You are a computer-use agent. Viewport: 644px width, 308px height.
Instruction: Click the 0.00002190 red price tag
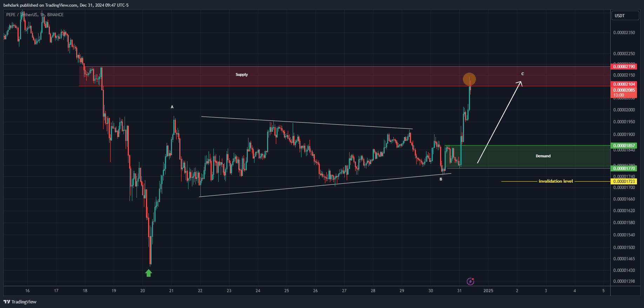(x=624, y=67)
